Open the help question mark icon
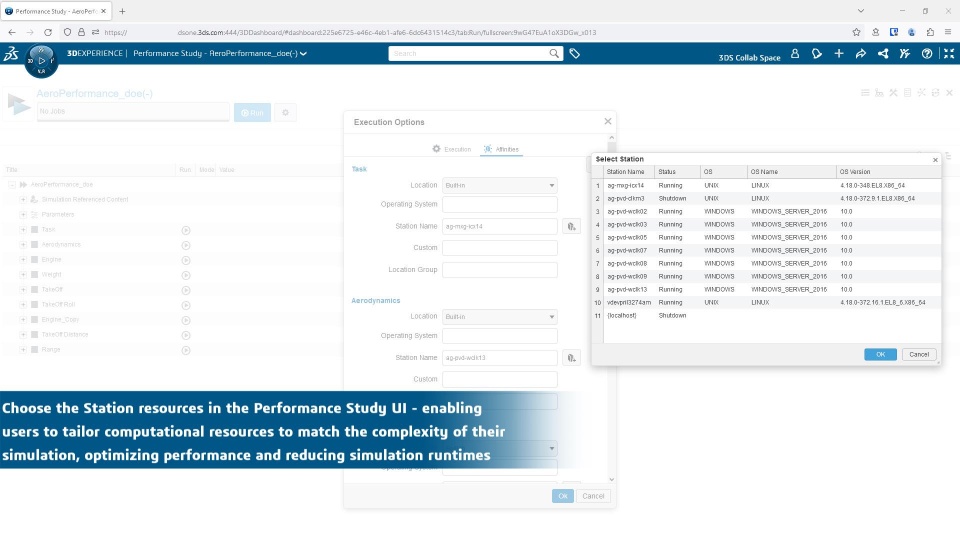The image size is (960, 540). tap(927, 54)
